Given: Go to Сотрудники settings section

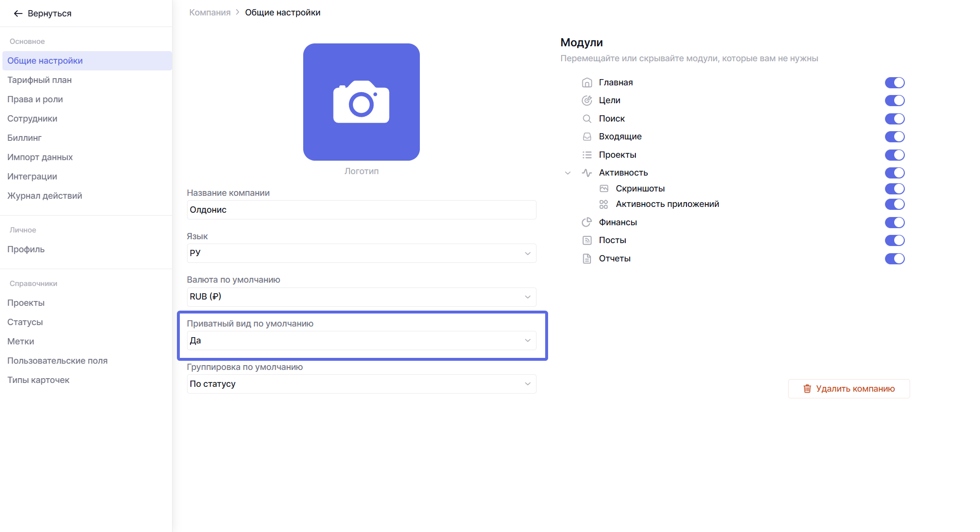Looking at the screenshot, I should (x=32, y=119).
